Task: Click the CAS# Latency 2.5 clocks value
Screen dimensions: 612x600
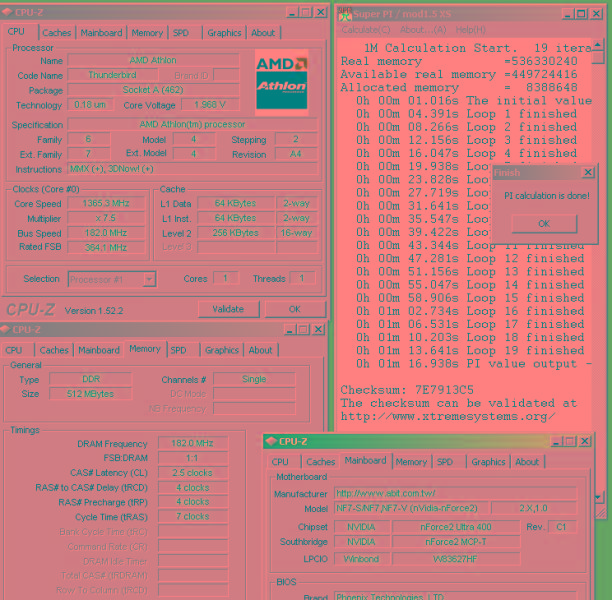Action: [192, 473]
